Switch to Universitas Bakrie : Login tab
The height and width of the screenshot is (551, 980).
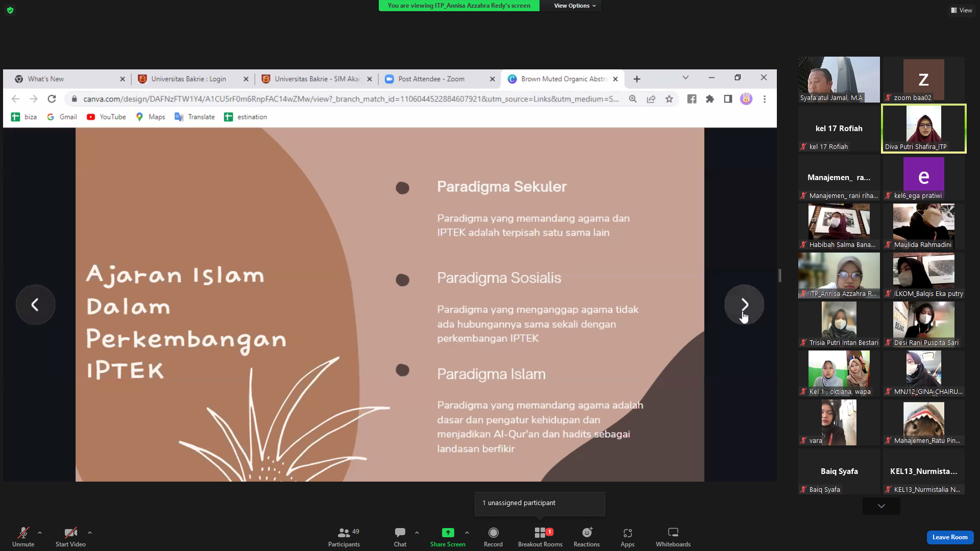189,79
